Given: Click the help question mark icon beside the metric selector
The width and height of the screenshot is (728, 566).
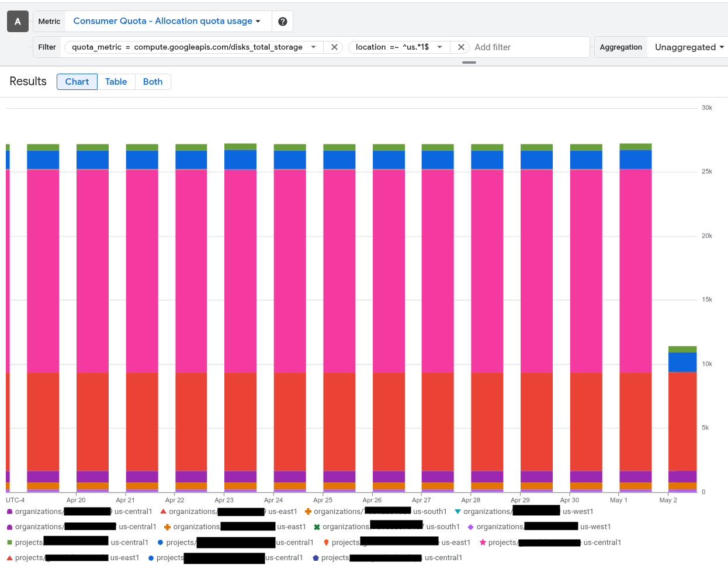Looking at the screenshot, I should pos(282,21).
